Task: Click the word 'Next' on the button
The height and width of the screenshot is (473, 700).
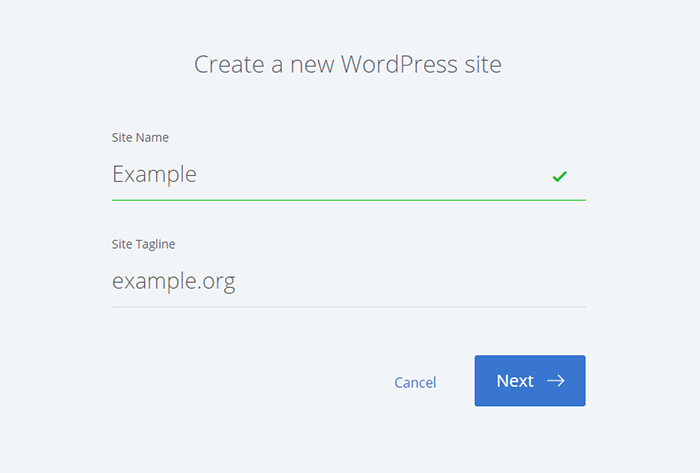Action: point(515,381)
